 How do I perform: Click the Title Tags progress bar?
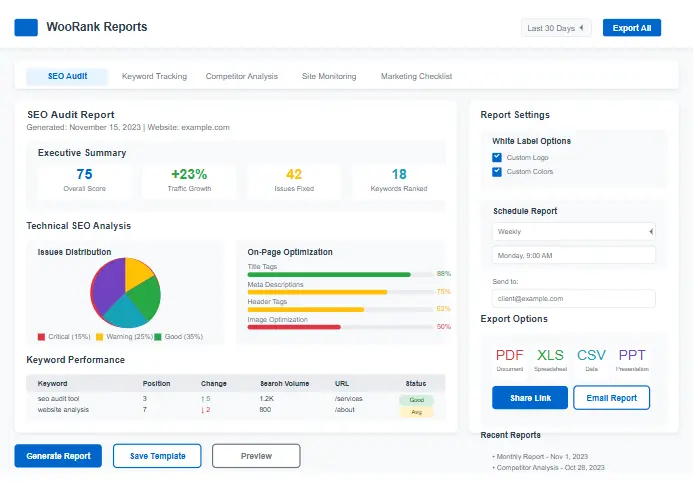coord(329,274)
